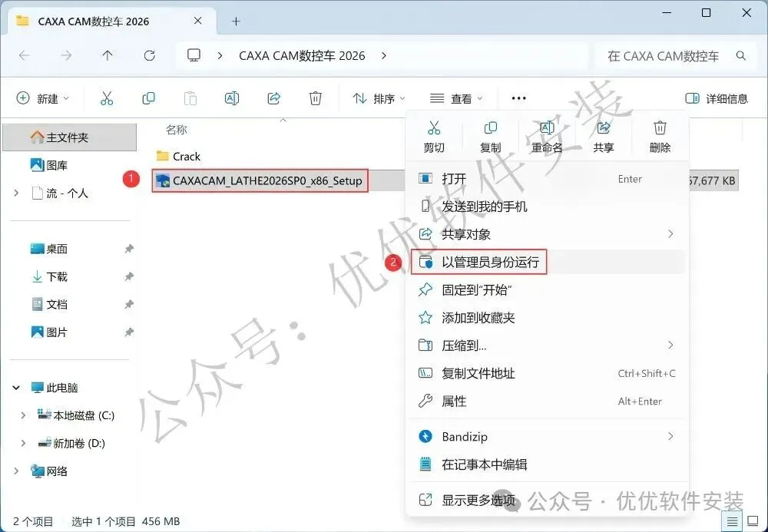The width and height of the screenshot is (768, 532).
Task: Expand the 网络 tree node
Action: coord(17,471)
